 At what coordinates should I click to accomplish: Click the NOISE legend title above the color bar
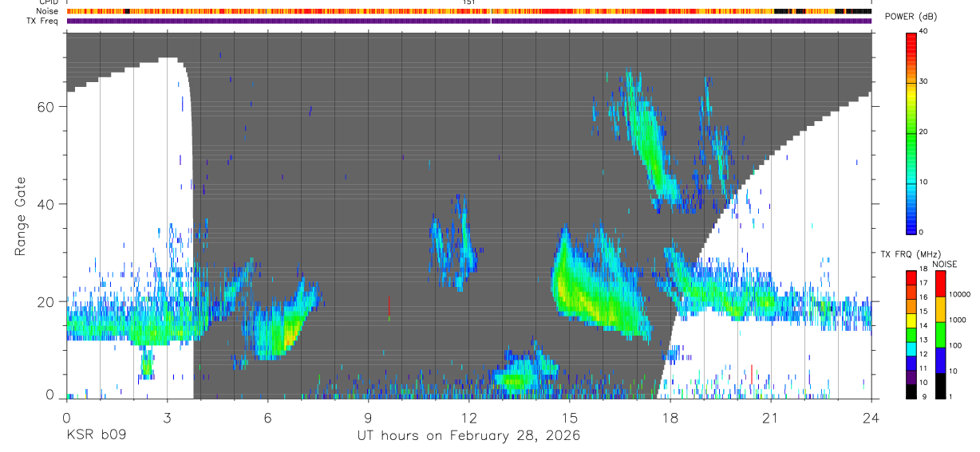pos(943,264)
